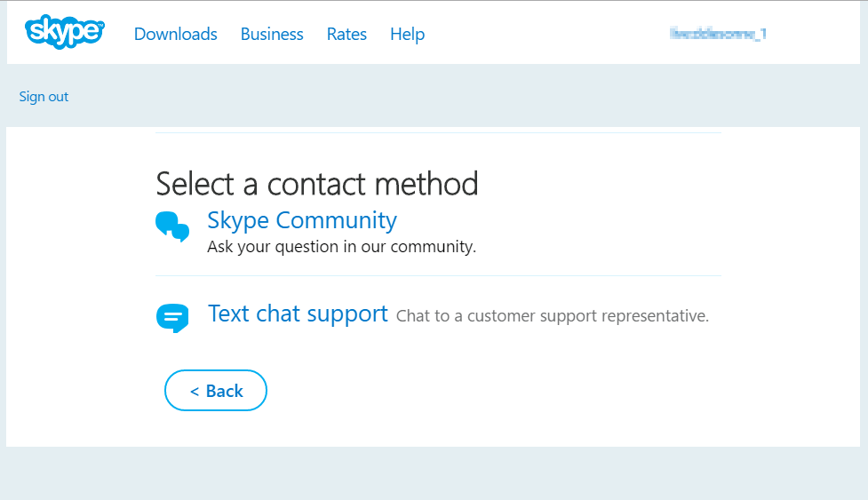Open the blurred account username in the header
Screen dimensions: 868x500
[x=718, y=34]
